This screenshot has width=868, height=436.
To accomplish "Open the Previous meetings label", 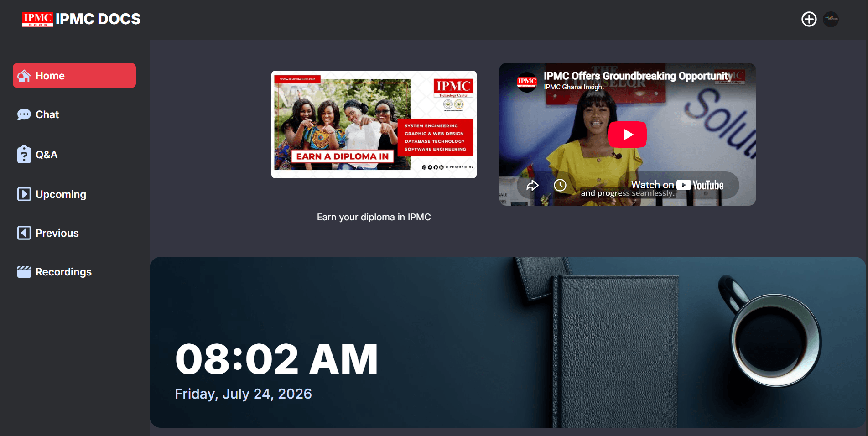I will tap(57, 233).
